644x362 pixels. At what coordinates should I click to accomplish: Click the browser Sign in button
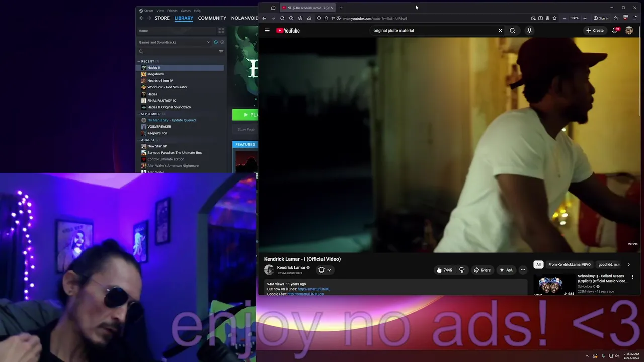click(x=601, y=18)
